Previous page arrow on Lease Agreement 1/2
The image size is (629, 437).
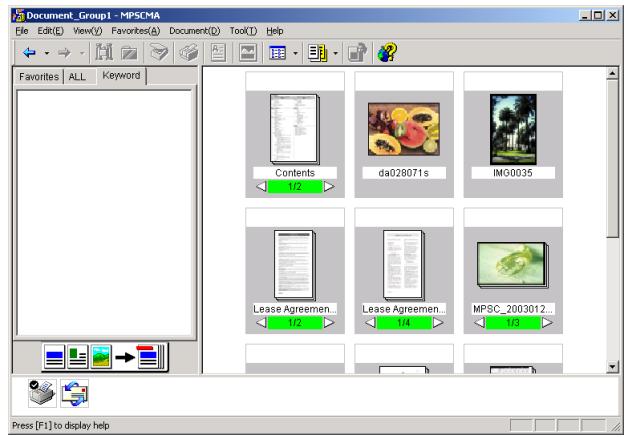[261, 323]
